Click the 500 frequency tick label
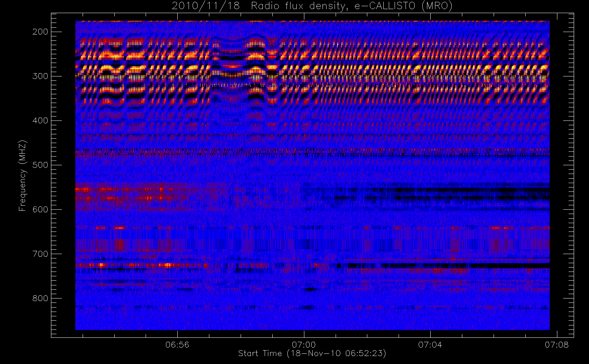 (40, 165)
